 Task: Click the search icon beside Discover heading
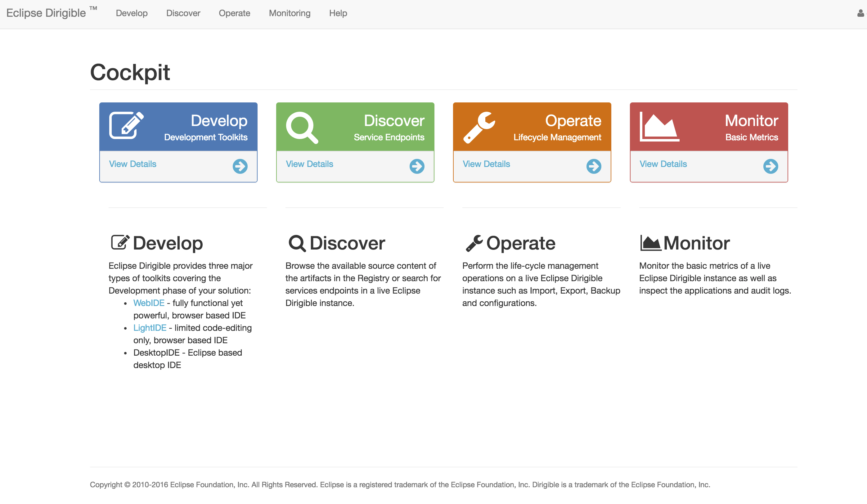point(297,243)
